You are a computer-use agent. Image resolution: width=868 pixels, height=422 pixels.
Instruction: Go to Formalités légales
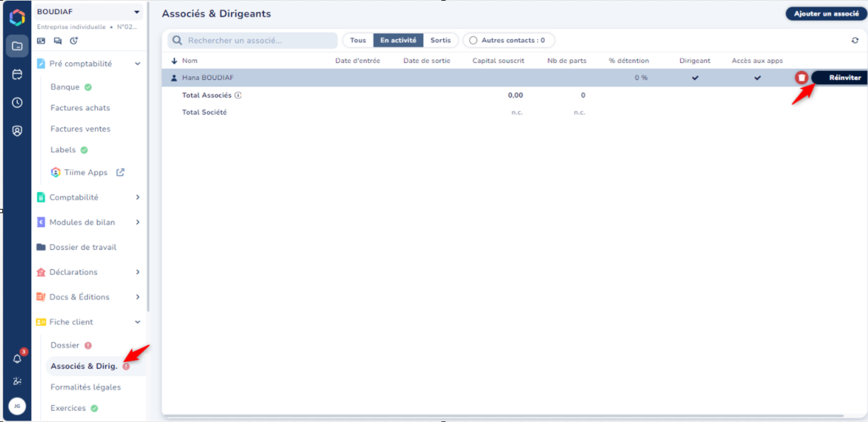[x=86, y=387]
